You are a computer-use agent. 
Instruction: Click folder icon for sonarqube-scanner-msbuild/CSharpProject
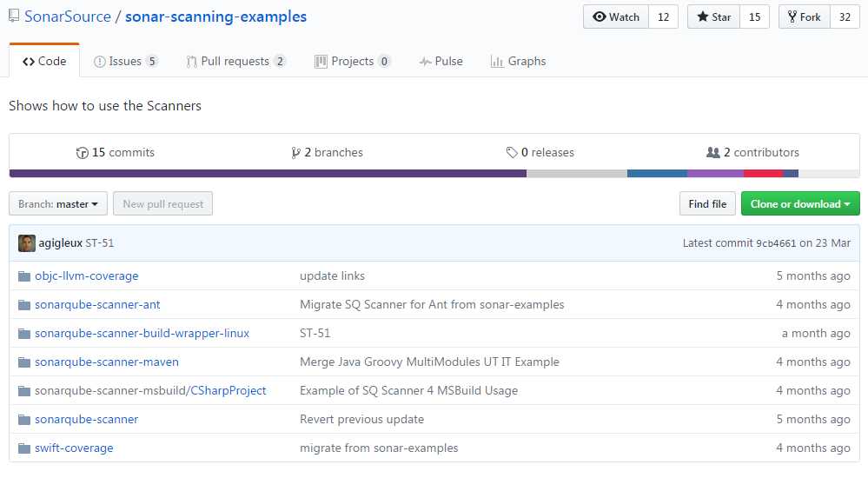[23, 392]
